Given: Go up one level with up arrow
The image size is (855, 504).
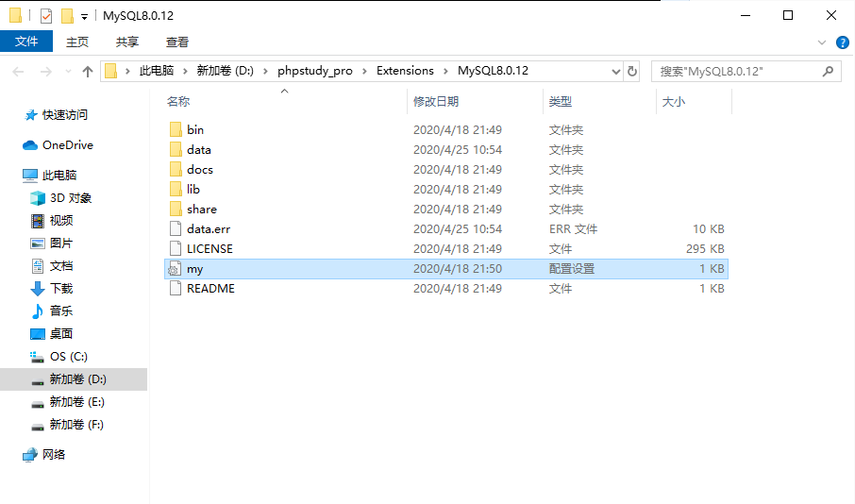Looking at the screenshot, I should point(87,72).
